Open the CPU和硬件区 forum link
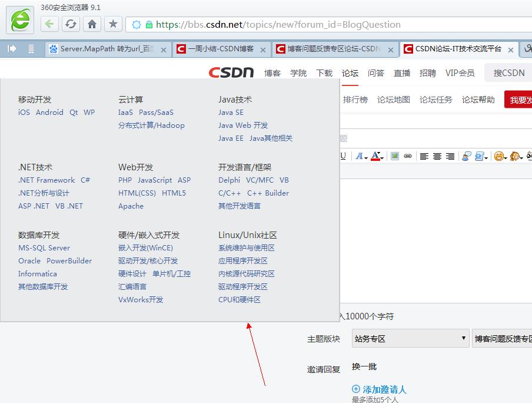Viewport: 532px width, 403px height. pyautogui.click(x=240, y=300)
